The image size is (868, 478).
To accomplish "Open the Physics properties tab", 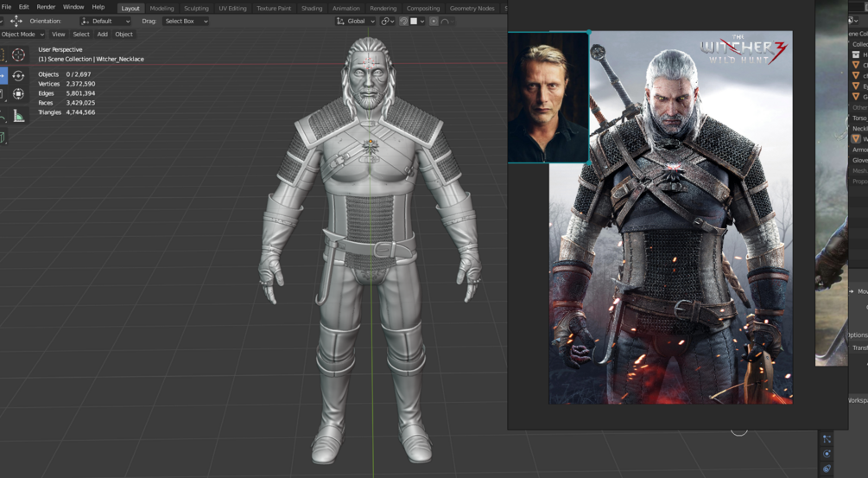I will tap(827, 454).
